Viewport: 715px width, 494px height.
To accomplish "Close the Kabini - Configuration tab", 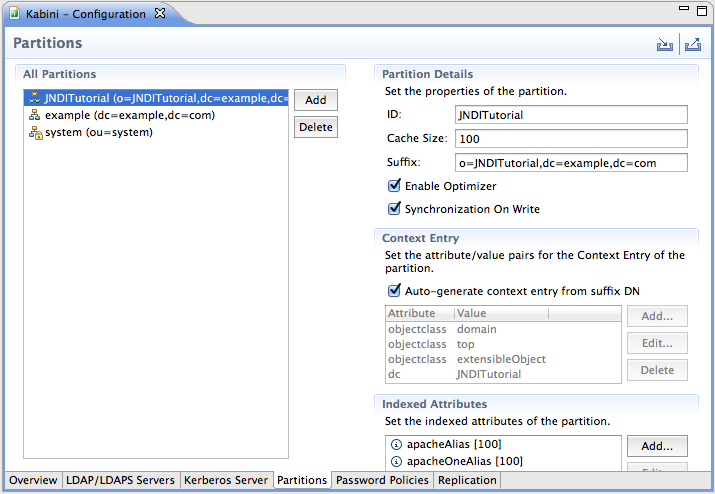I will pyautogui.click(x=160, y=13).
